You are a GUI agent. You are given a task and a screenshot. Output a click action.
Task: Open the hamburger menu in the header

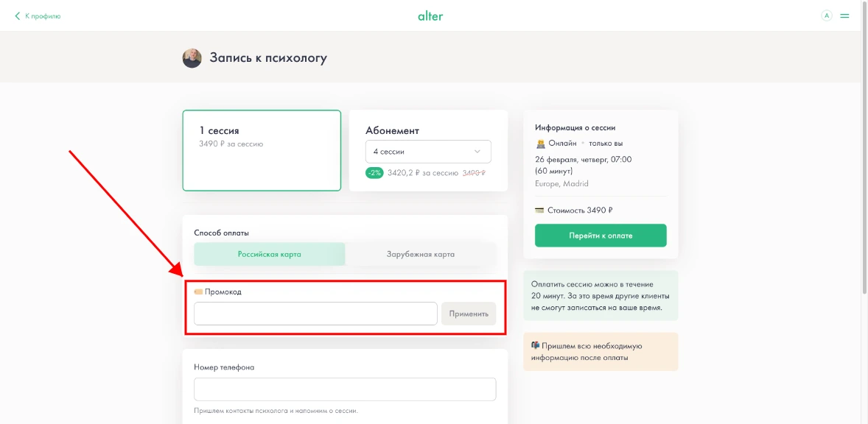(844, 15)
